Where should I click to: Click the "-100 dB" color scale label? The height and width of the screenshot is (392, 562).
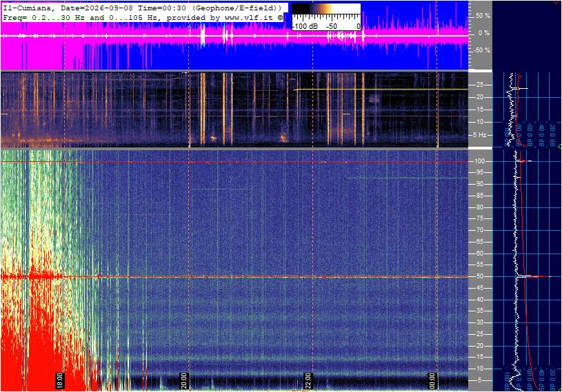tap(305, 26)
